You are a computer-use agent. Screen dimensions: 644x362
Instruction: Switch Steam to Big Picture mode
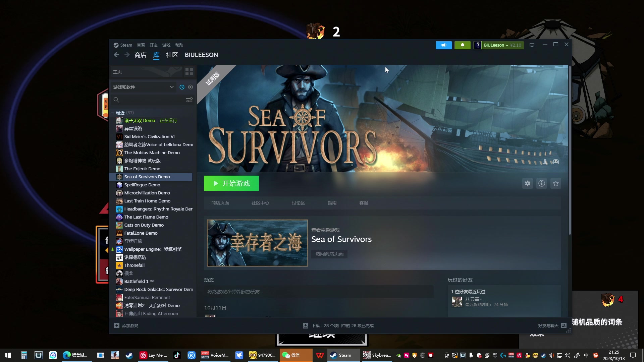click(532, 45)
